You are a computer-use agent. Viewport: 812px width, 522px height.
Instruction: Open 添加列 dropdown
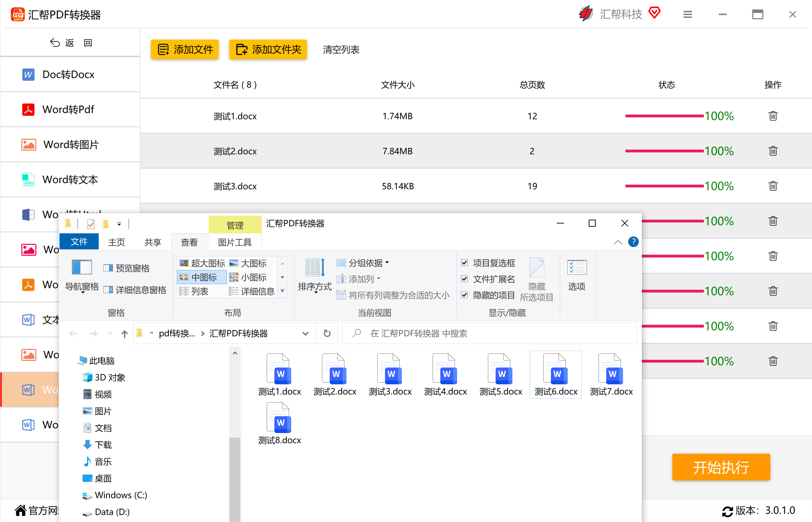359,279
